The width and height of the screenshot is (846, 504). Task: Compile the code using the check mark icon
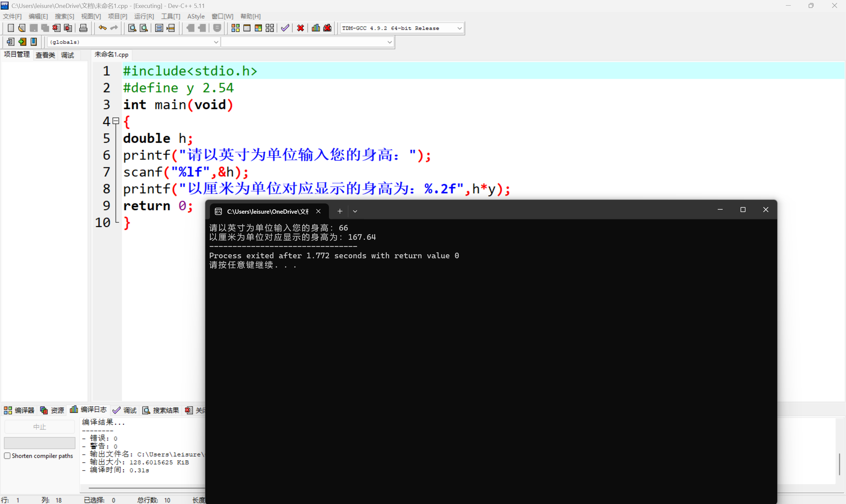[285, 28]
